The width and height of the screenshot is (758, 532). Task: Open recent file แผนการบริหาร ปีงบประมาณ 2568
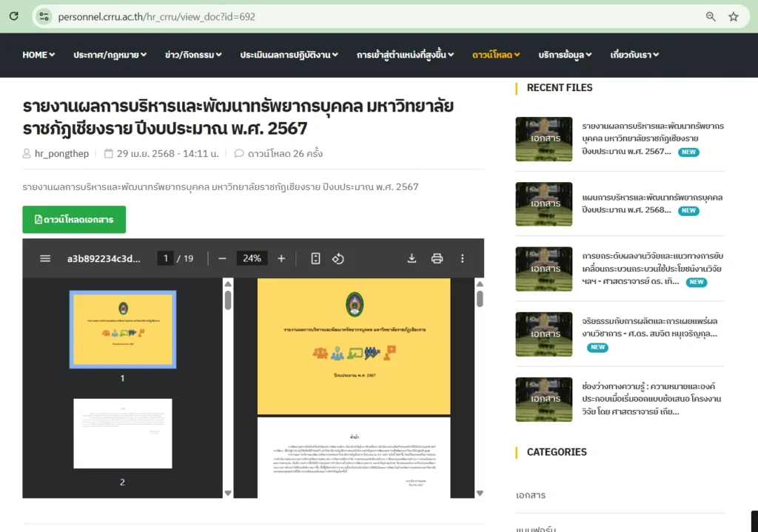tap(652, 204)
